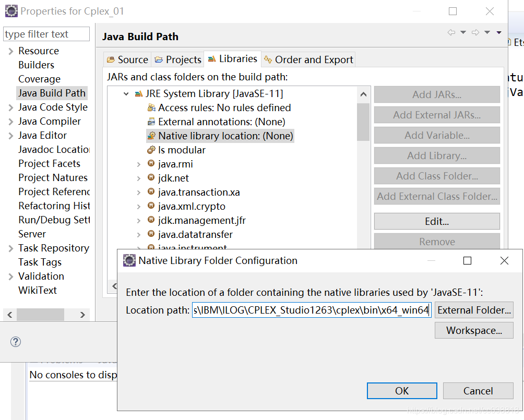
Task: Click the java.xml.crypto module icon
Action: tap(151, 205)
